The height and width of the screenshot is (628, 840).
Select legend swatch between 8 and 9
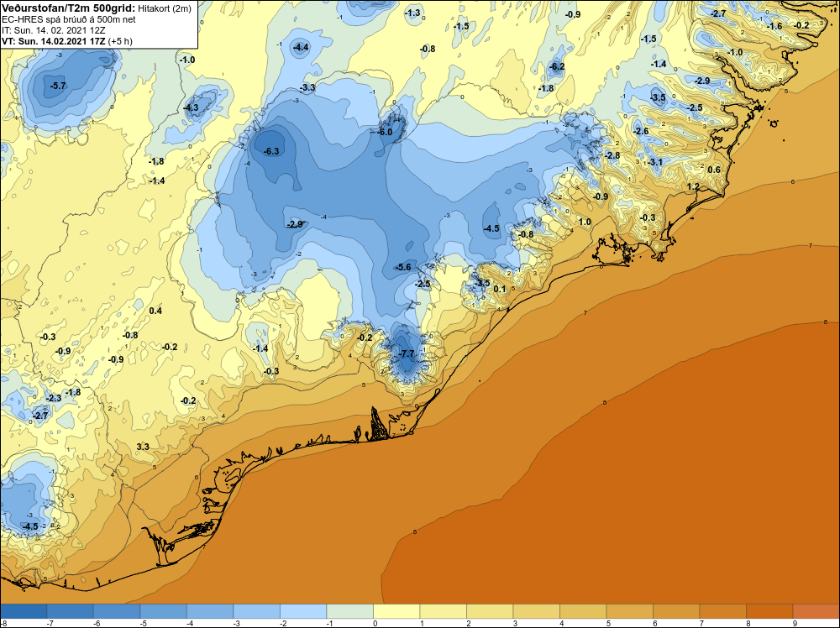[769, 611]
